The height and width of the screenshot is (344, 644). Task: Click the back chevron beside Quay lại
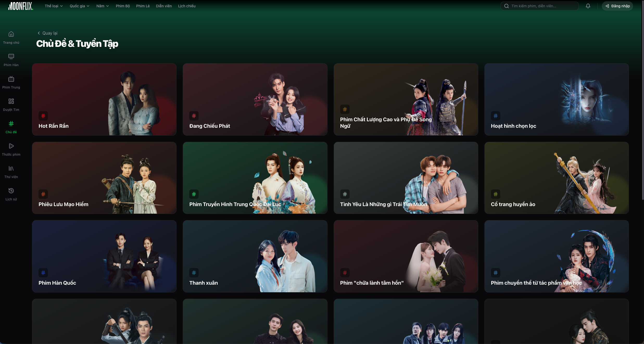39,33
